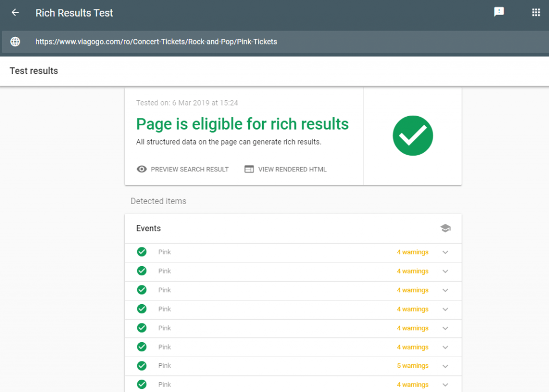Click the large green checkmark badge
The width and height of the screenshot is (549, 392).
point(413,135)
